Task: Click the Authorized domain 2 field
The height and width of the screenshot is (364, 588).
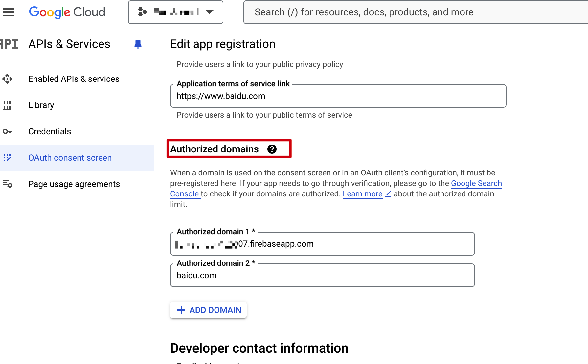Action: click(322, 275)
